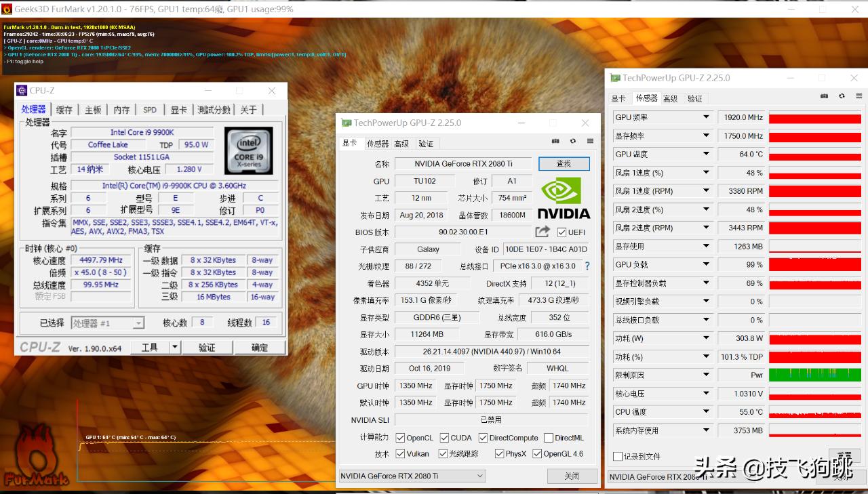868x494 pixels.
Task: Enable 记录到文件 logging in GPU-Z sensors
Action: 618,456
